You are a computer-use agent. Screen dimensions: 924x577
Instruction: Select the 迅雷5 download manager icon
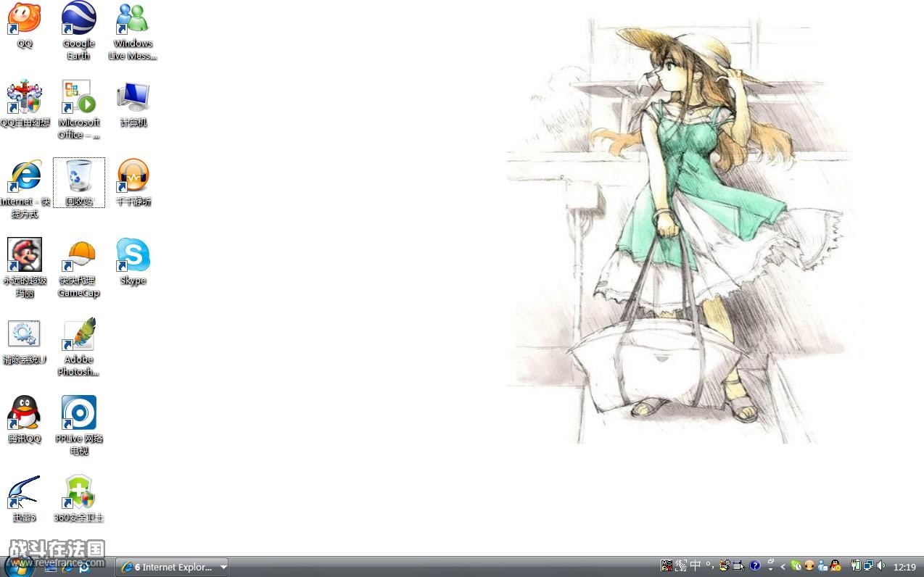point(25,499)
